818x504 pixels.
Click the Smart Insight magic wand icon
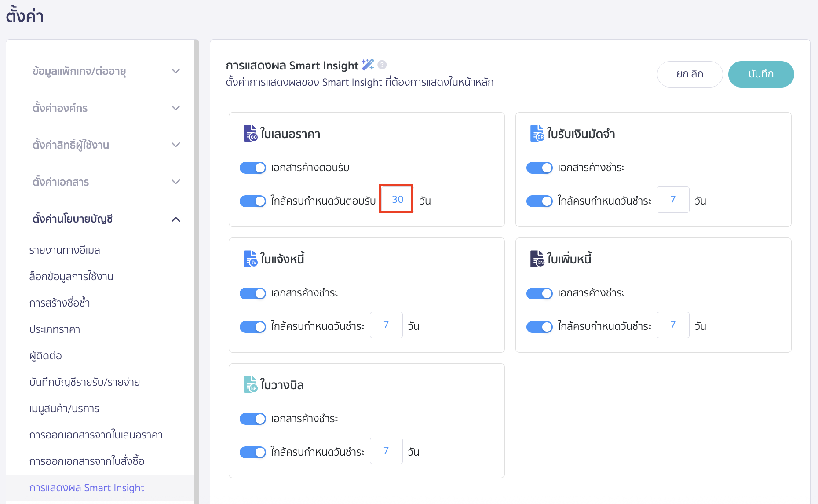coord(369,64)
